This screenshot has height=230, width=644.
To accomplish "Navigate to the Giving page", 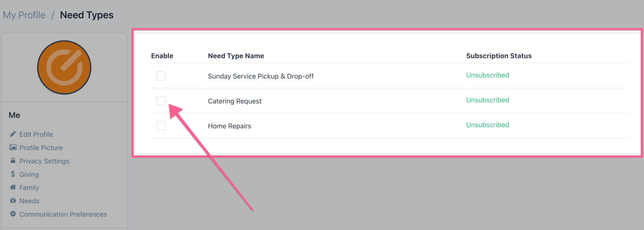I will tap(29, 174).
